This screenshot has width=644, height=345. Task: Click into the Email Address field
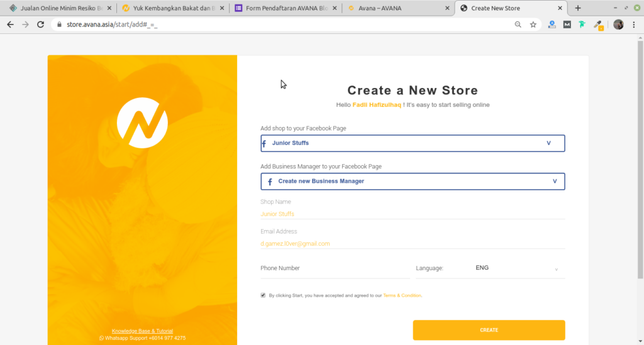(x=413, y=244)
